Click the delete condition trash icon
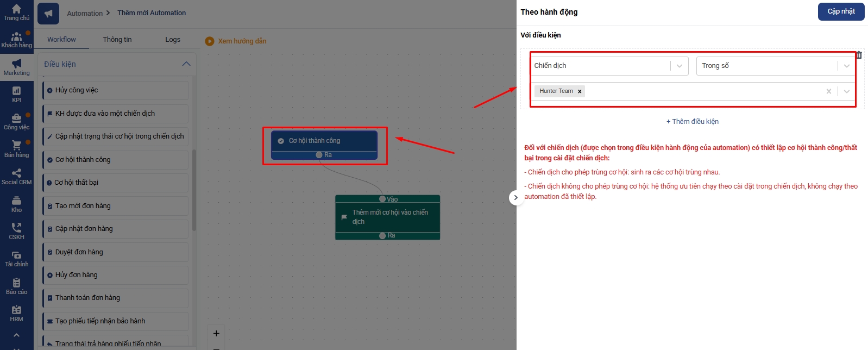868x350 pixels. tap(859, 55)
